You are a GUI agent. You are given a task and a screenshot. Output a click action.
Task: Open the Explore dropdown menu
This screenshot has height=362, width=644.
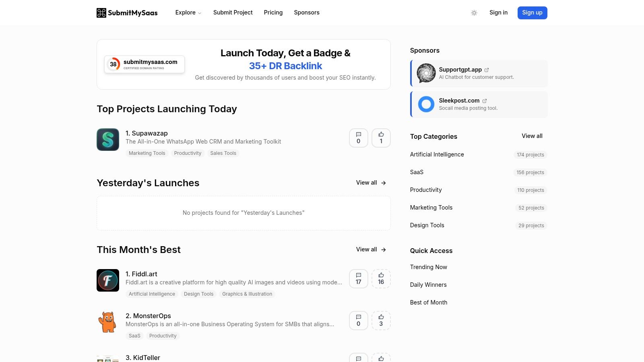click(x=188, y=12)
